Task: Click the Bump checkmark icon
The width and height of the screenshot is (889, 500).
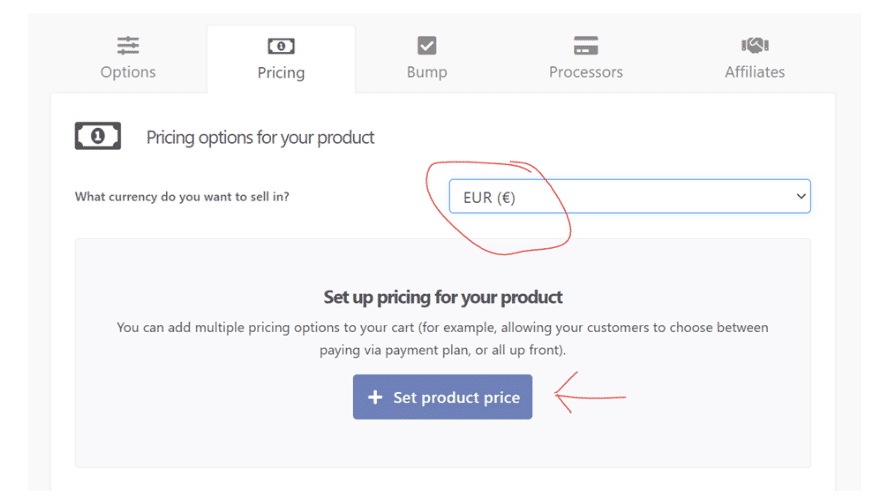Action: click(427, 46)
